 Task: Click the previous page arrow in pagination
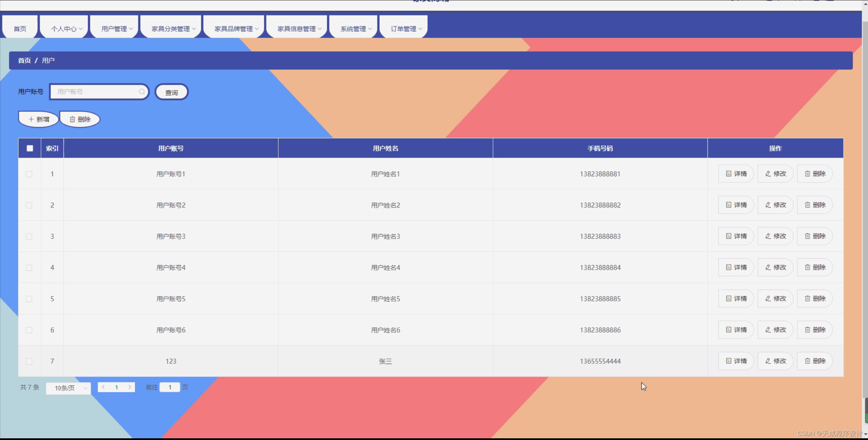tap(103, 387)
